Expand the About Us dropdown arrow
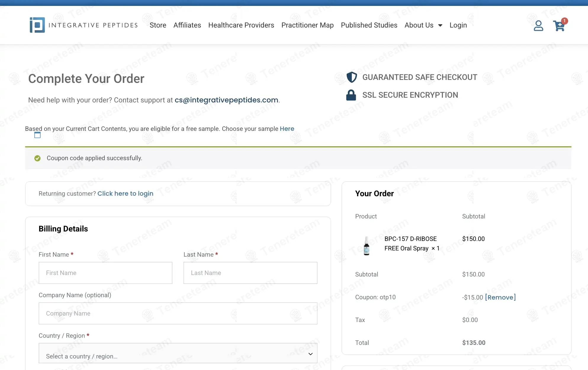The width and height of the screenshot is (588, 370). click(x=440, y=25)
